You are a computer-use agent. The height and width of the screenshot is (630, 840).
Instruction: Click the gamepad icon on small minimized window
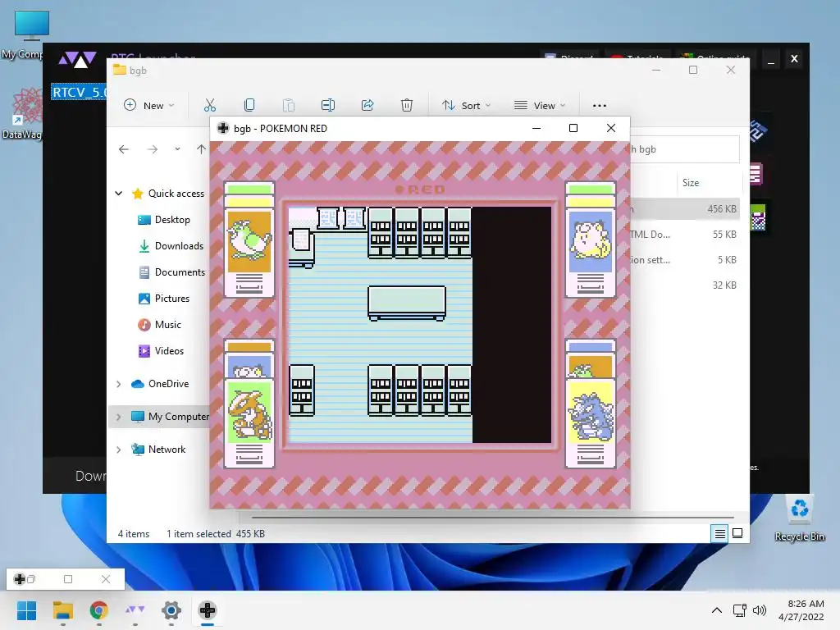point(20,579)
